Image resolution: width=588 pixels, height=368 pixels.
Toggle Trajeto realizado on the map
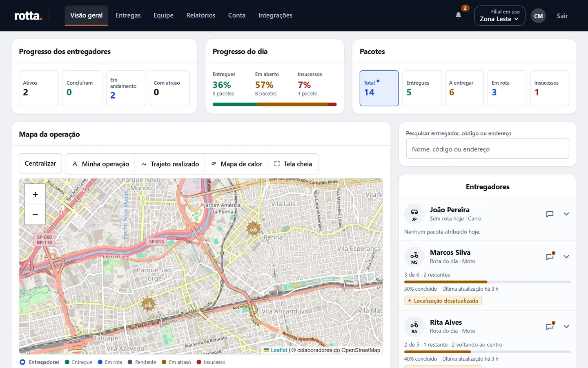click(170, 164)
